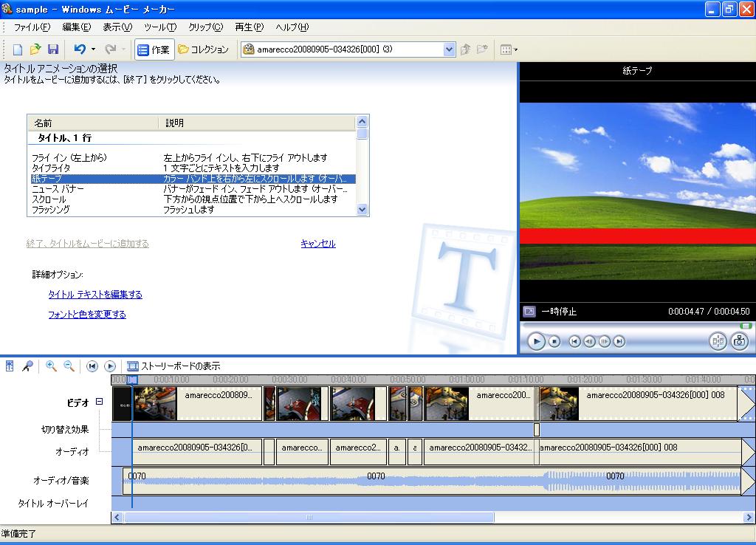Click the Open project folder icon
The image size is (756, 545).
click(x=35, y=49)
